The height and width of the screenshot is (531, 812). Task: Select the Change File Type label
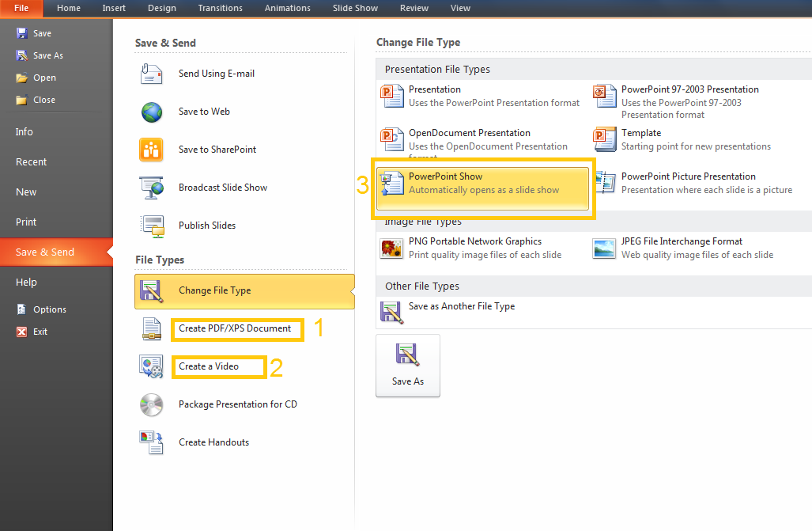[215, 290]
